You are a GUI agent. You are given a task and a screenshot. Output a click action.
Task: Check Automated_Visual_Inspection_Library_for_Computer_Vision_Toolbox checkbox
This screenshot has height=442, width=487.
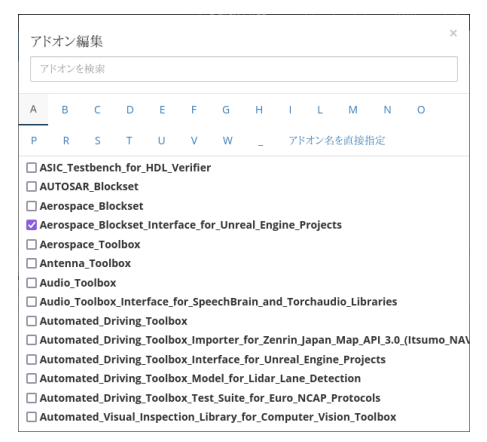[x=31, y=417]
